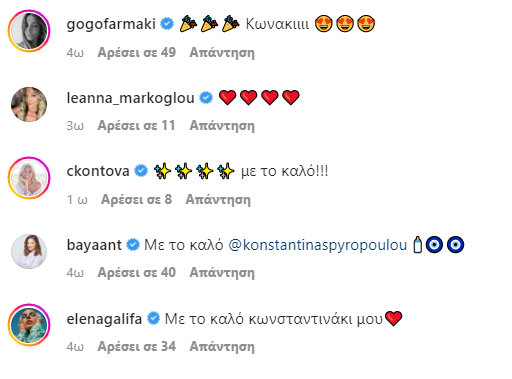View likes 'Αρέσει σε 49'
Viewport: 512px width, 379px height.
coord(137,53)
